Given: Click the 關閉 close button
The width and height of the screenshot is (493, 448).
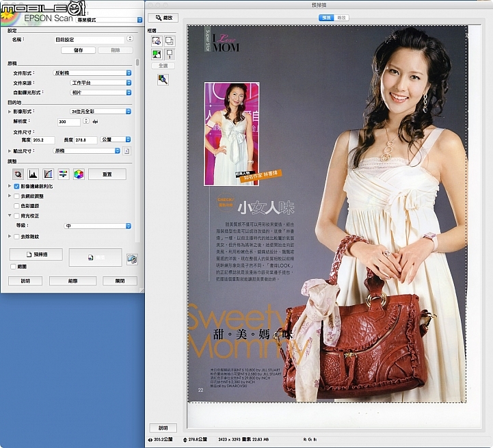Looking at the screenshot, I should click(x=120, y=281).
